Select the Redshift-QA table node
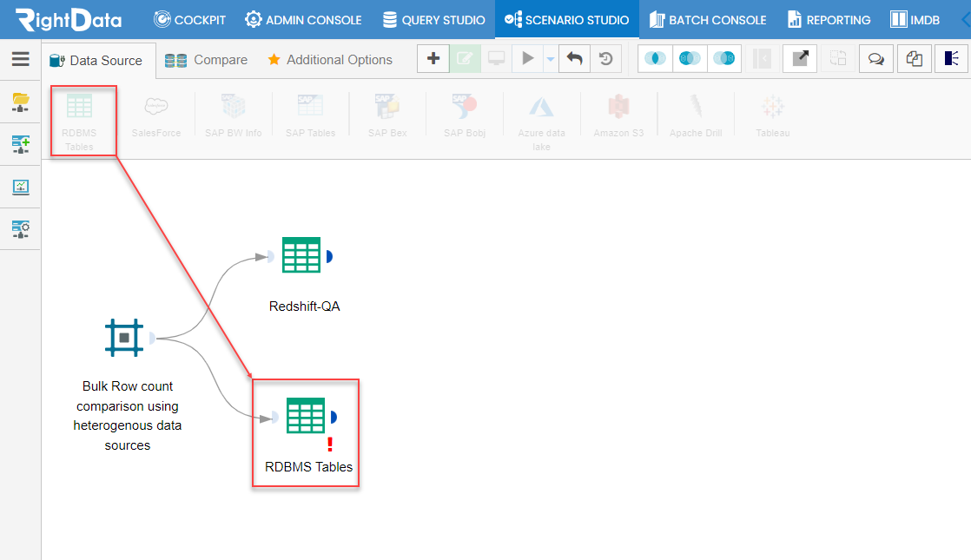This screenshot has width=971, height=560. [x=301, y=255]
